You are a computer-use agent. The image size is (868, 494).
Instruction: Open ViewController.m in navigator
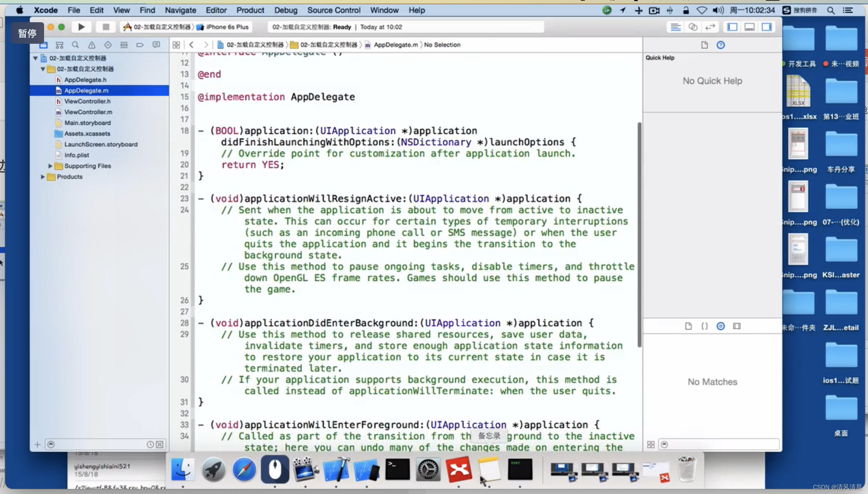point(88,112)
